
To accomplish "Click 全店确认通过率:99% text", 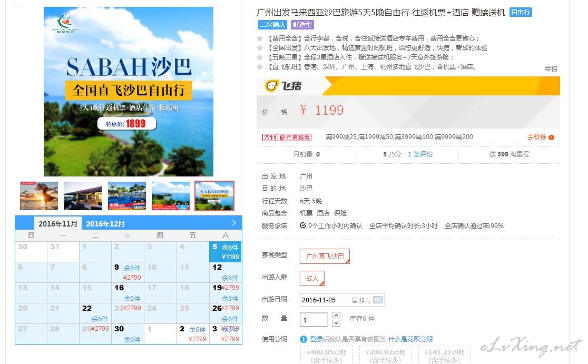I will 474,225.
